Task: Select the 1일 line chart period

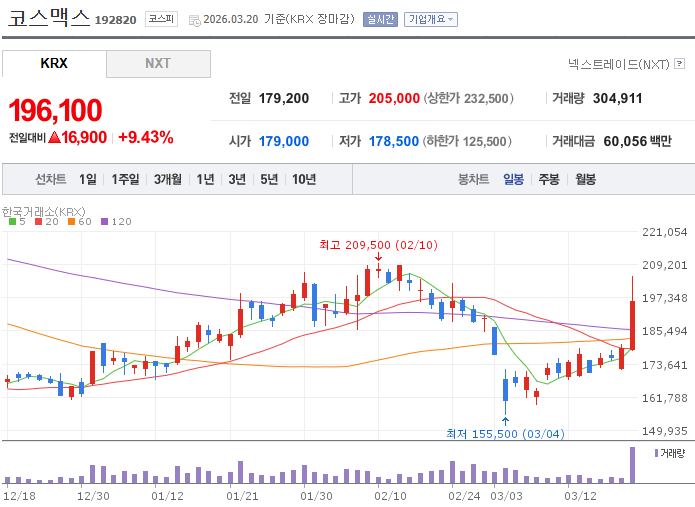Action: [x=87, y=179]
